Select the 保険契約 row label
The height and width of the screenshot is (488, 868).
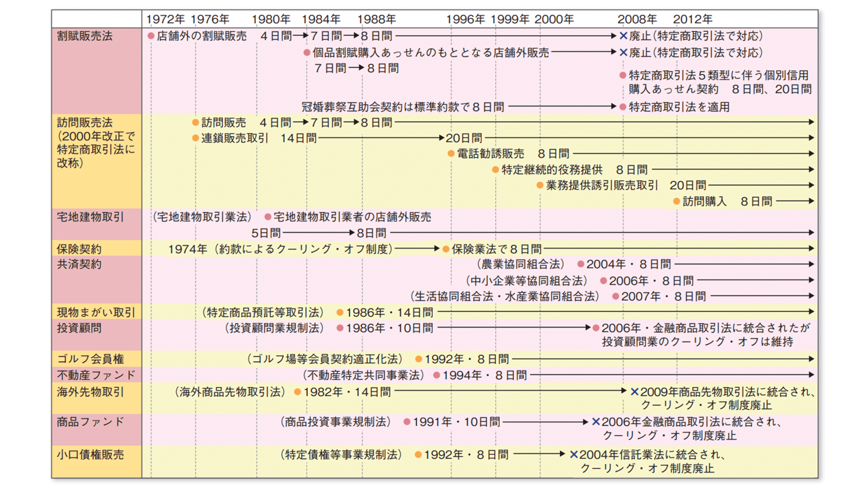[x=79, y=249]
